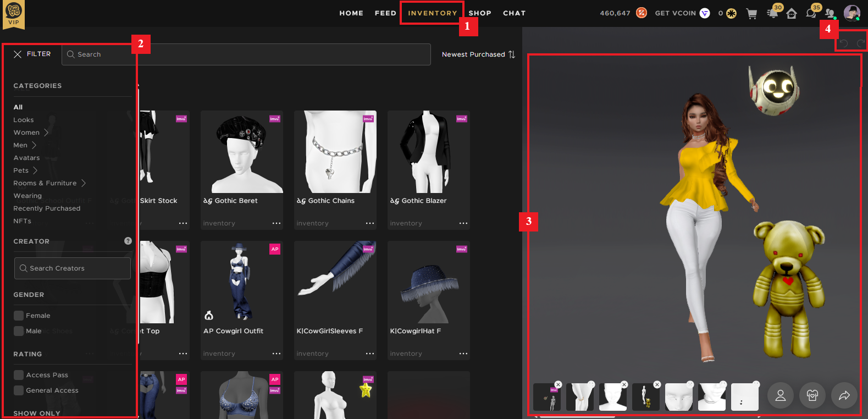Select the AP Cowgirl Outfit thumbnail

[242, 282]
